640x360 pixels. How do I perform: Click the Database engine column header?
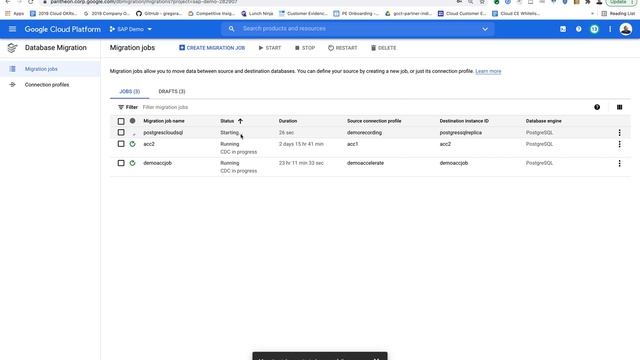[543, 121]
